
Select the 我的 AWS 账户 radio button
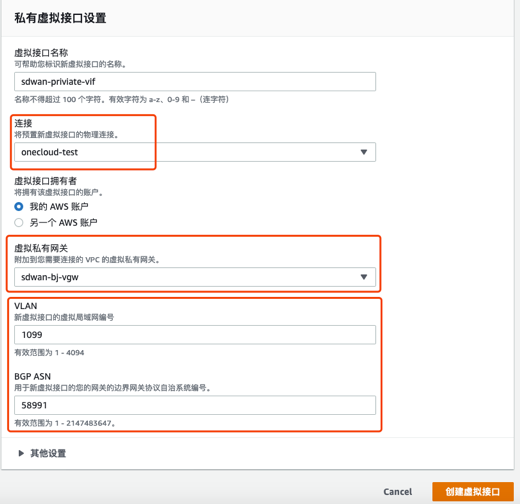point(19,207)
